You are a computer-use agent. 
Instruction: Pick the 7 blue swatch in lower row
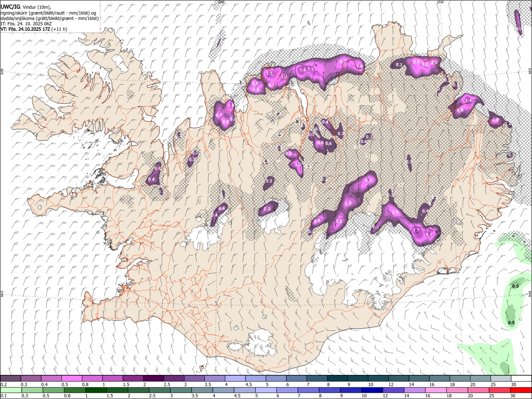[x=308, y=390]
